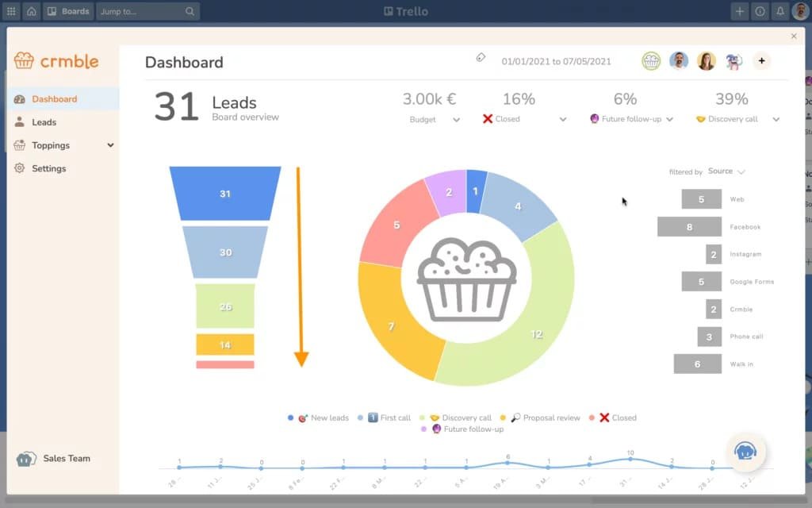Click the Trello home icon
812x508 pixels.
coord(30,11)
